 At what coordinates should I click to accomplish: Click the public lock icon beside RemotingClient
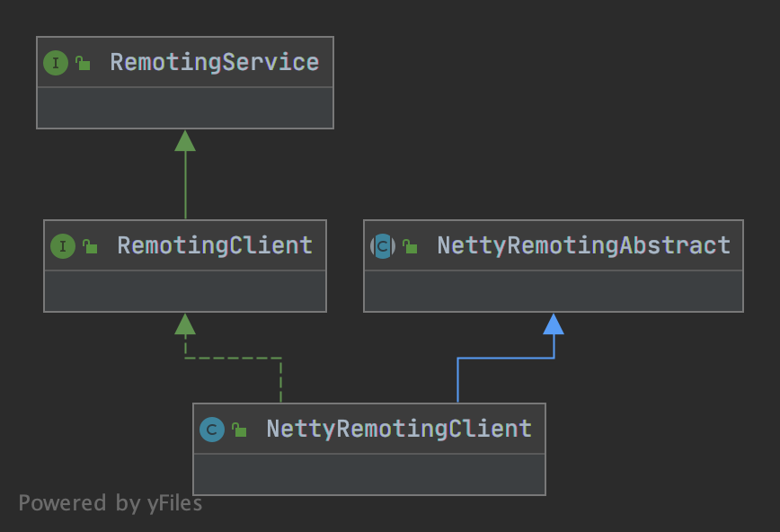point(90,246)
